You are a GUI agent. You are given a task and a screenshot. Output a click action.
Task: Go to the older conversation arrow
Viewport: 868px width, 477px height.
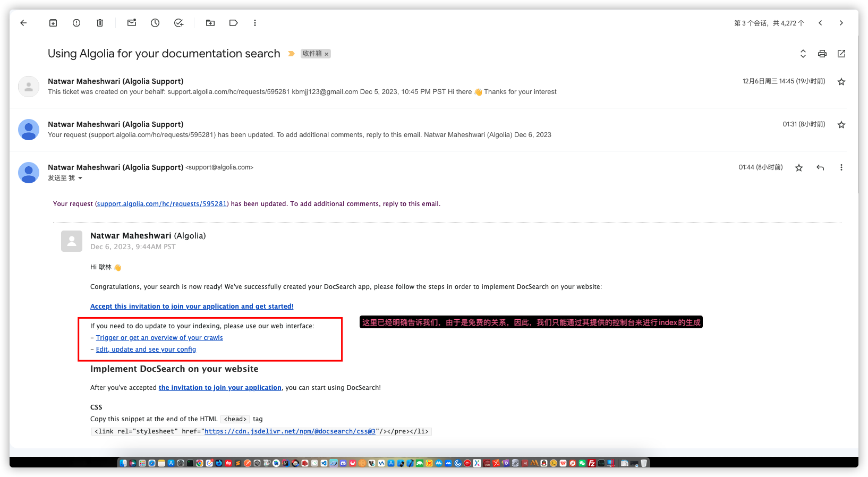pos(841,23)
